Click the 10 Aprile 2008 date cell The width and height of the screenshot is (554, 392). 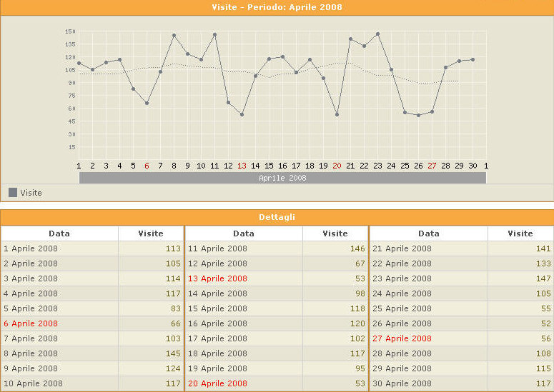59,383
